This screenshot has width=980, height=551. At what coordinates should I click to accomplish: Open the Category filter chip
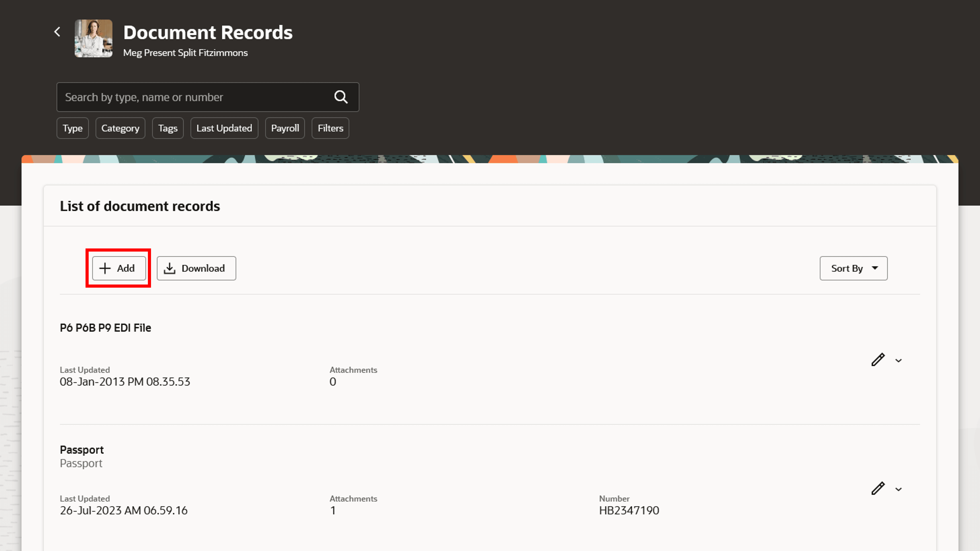click(120, 128)
